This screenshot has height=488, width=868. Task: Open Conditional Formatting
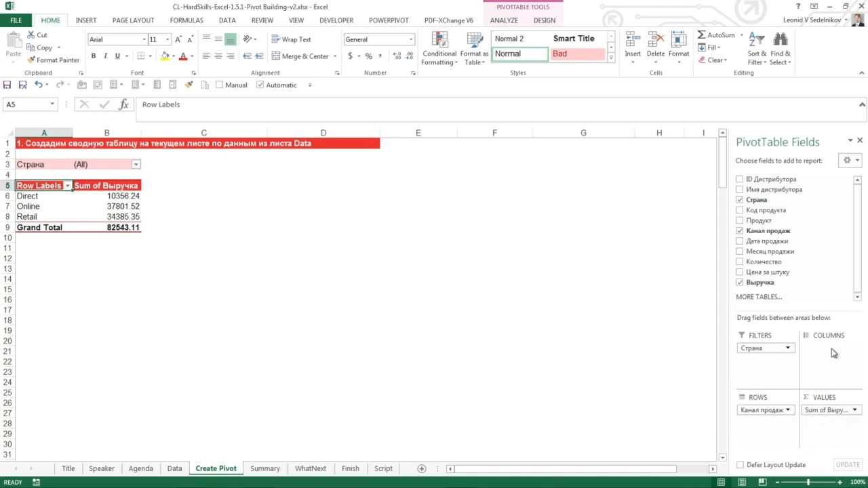(x=439, y=48)
